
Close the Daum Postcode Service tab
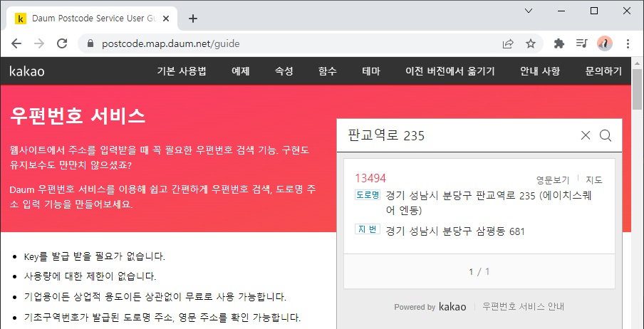point(166,19)
